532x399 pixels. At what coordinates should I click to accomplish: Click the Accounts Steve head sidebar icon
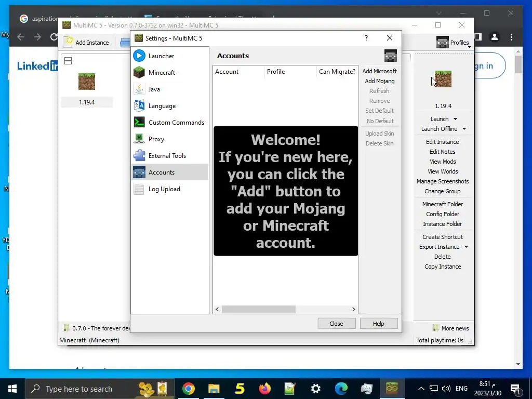(139, 172)
